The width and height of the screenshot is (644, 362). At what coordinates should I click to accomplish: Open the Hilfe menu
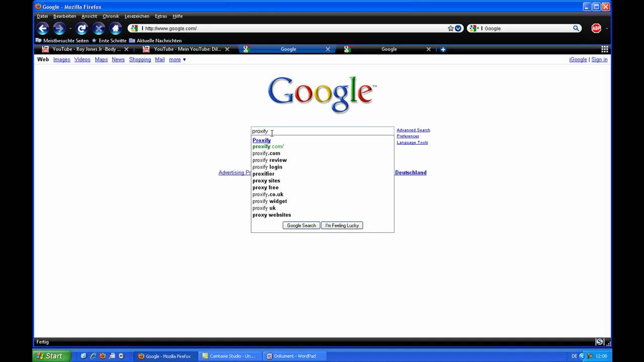coord(178,16)
